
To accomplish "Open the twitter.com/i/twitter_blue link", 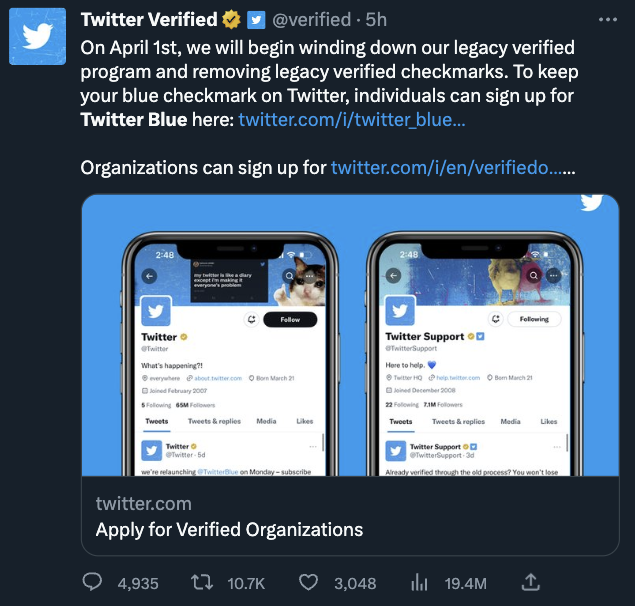I will pos(351,120).
